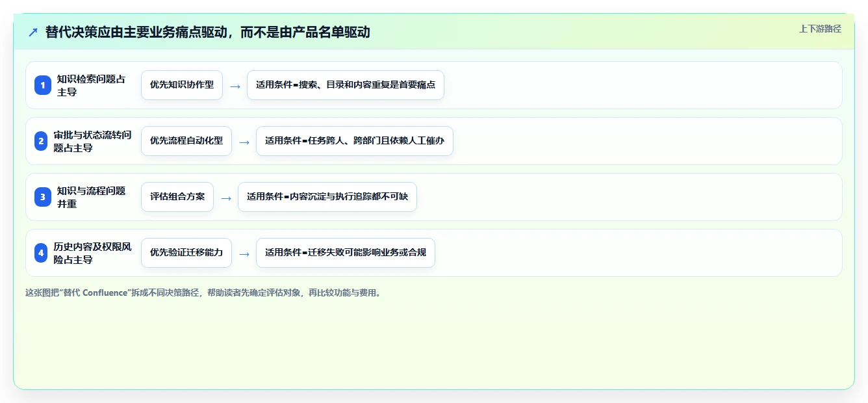Click the number 2 badge
This screenshot has width=868, height=403.
(41, 141)
